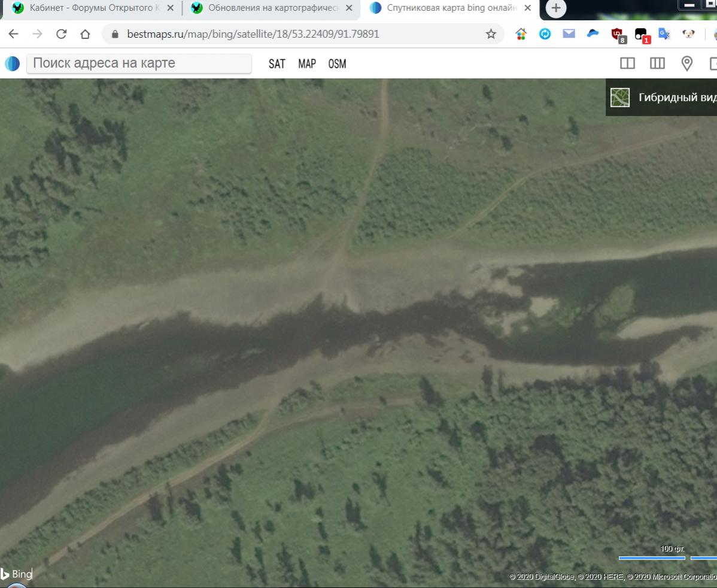The image size is (717, 588).
Task: Open the black extension with red badge
Action: (x=641, y=34)
